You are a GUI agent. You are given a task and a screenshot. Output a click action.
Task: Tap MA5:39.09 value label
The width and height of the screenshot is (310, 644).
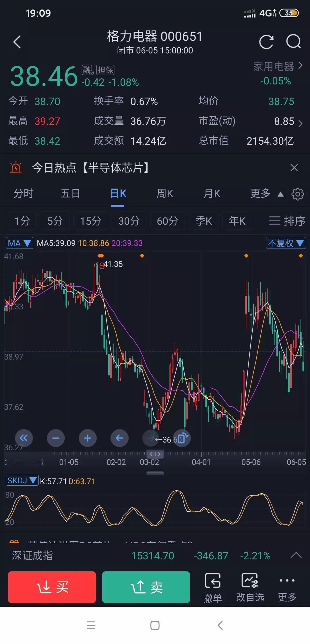pos(56,243)
